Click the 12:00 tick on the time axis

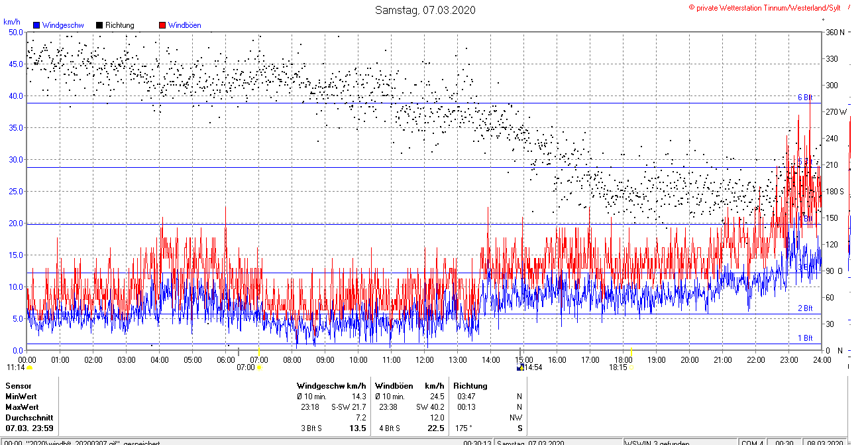[425, 359]
